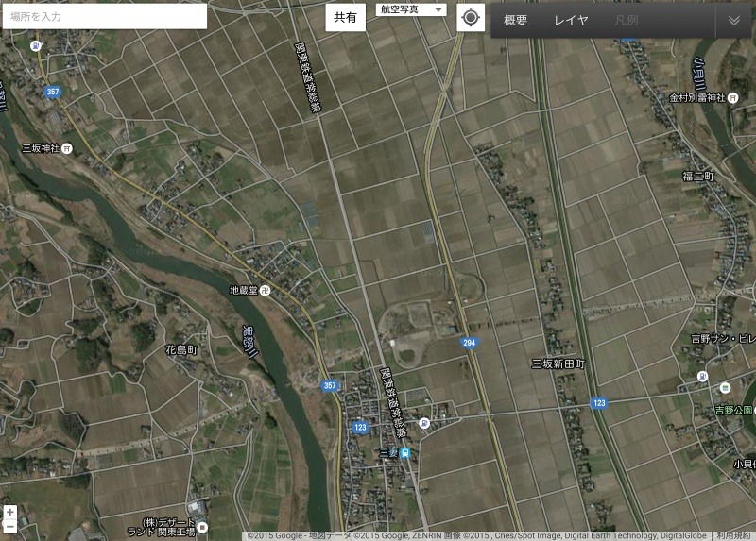Click the 福二町 label
756x541 pixels.
click(x=698, y=177)
